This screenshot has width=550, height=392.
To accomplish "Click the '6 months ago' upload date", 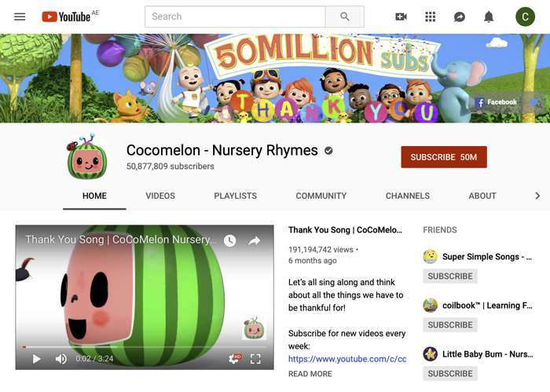I will pyautogui.click(x=312, y=261).
